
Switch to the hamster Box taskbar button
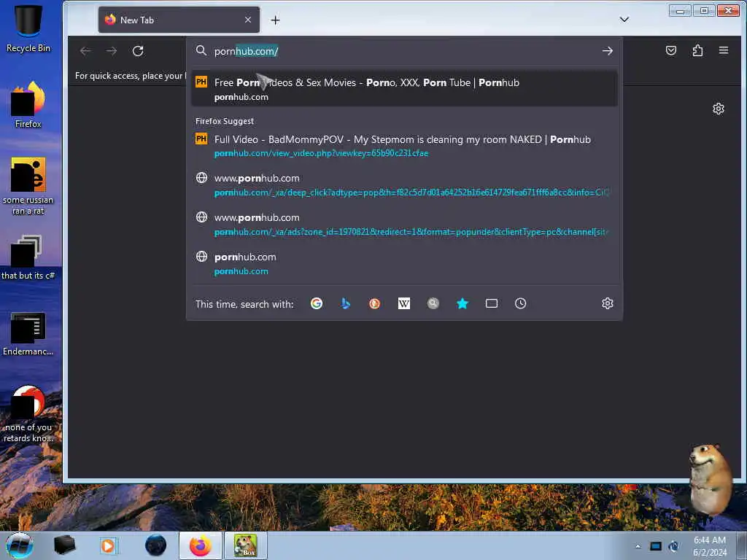[x=246, y=545]
